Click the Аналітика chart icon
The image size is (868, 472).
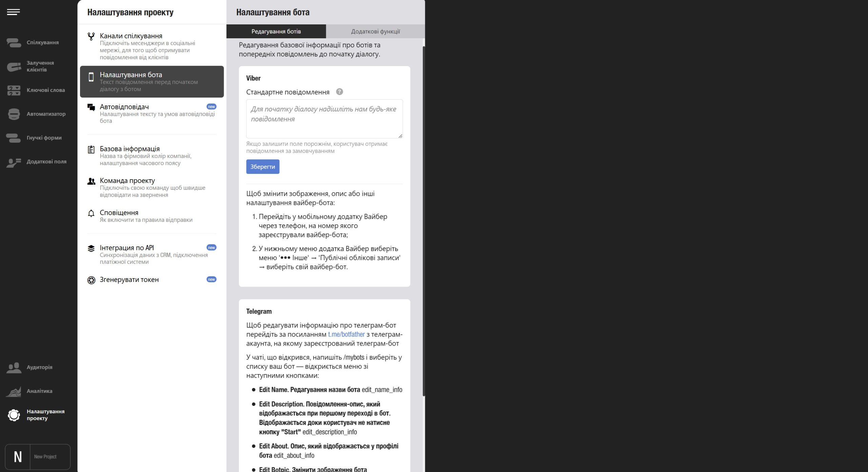(x=14, y=391)
